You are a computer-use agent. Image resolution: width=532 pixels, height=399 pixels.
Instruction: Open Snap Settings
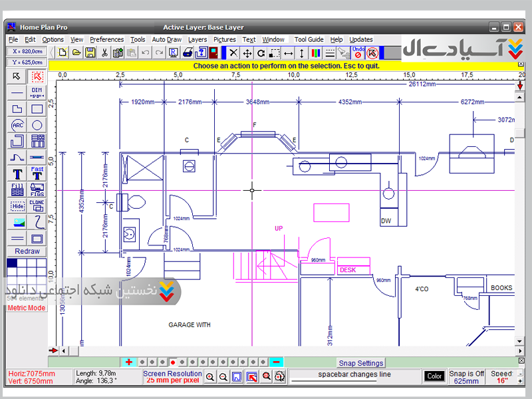pyautogui.click(x=361, y=363)
